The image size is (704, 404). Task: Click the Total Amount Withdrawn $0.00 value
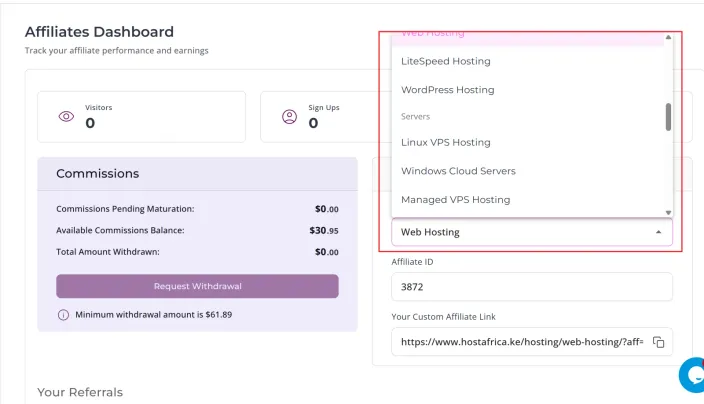coord(327,252)
